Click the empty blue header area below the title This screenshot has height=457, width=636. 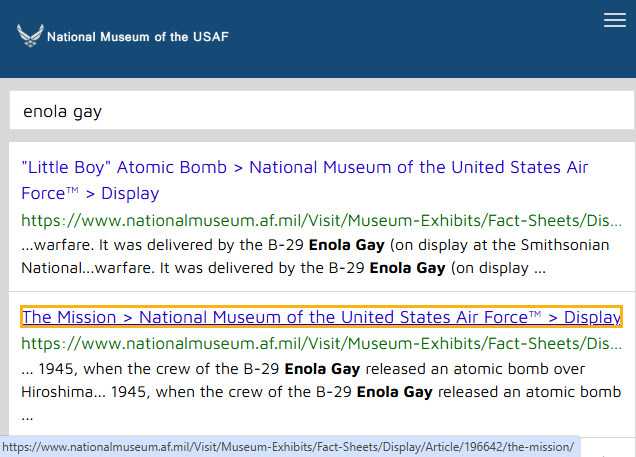coord(318,64)
